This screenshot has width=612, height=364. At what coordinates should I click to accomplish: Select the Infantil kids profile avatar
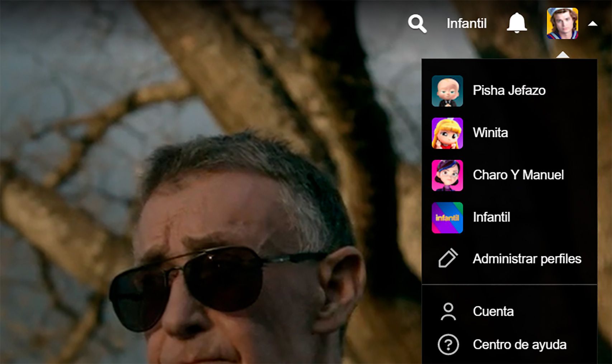click(447, 218)
